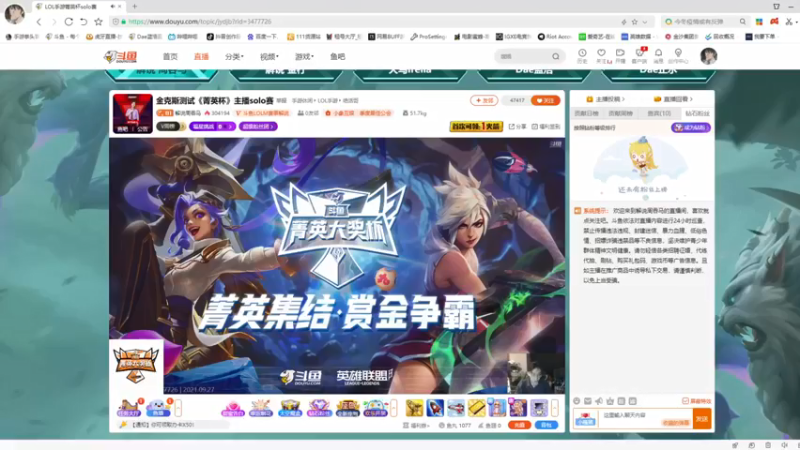The width and height of the screenshot is (800, 450).
Task: Expand the gift list arrow at right end
Action: click(555, 408)
